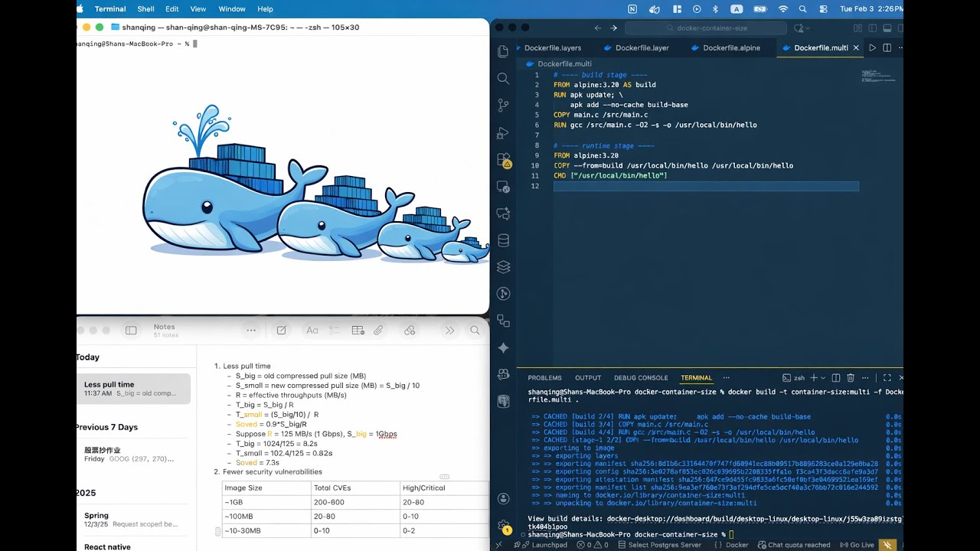The height and width of the screenshot is (551, 980).
Task: Open PROBLEMS panel tab
Action: 544,378
